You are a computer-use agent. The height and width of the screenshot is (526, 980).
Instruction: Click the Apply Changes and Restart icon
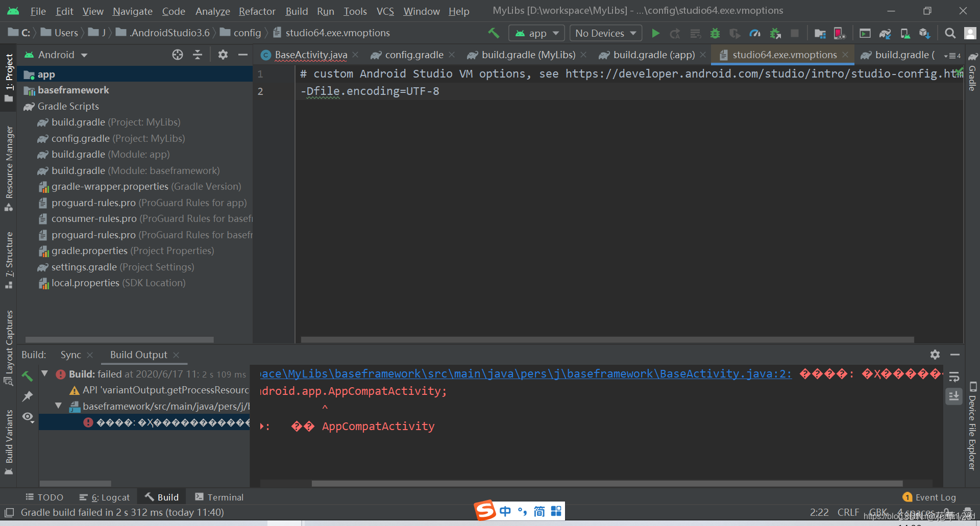[x=675, y=33]
